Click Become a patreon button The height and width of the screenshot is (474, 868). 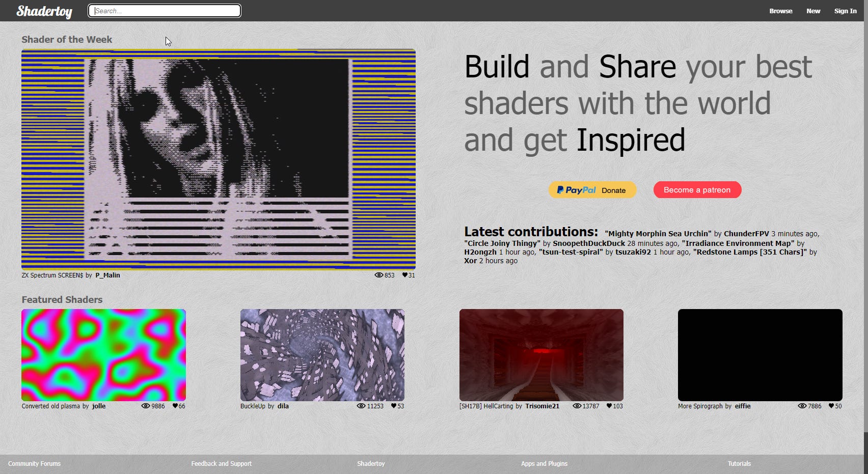pos(697,190)
